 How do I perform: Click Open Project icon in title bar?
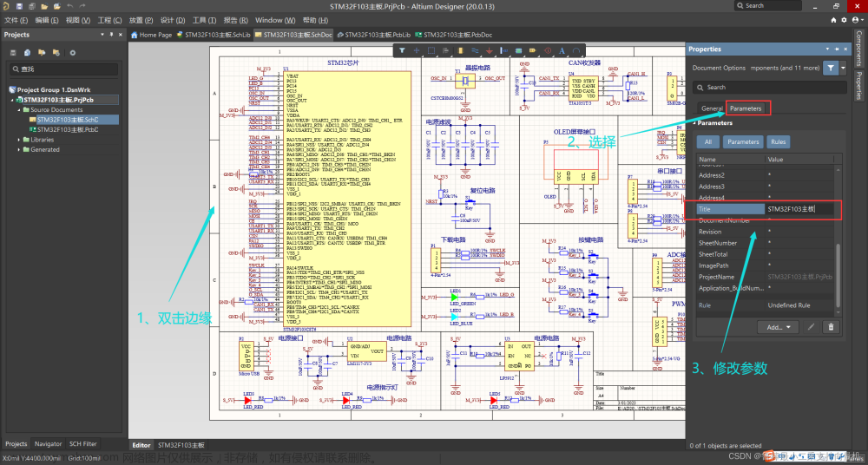pyautogui.click(x=57, y=6)
